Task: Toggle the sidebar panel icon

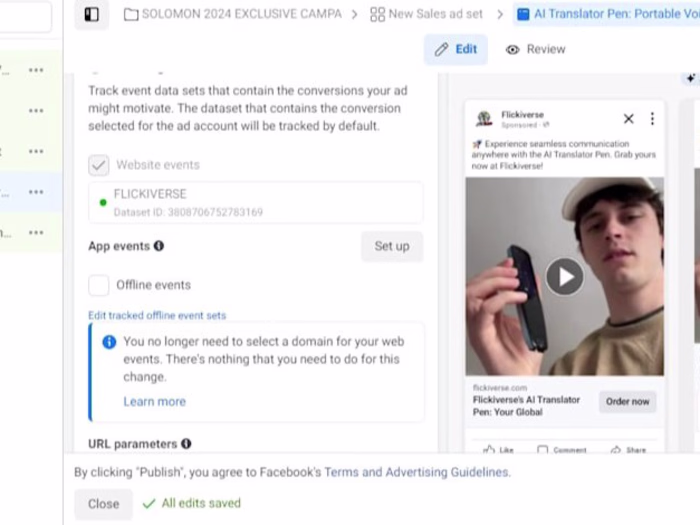Action: tap(92, 15)
